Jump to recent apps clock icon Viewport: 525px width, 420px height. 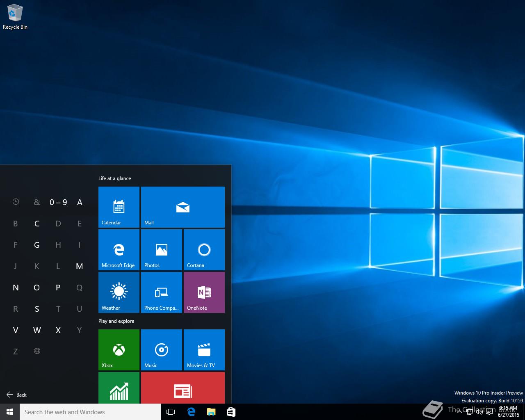point(16,202)
